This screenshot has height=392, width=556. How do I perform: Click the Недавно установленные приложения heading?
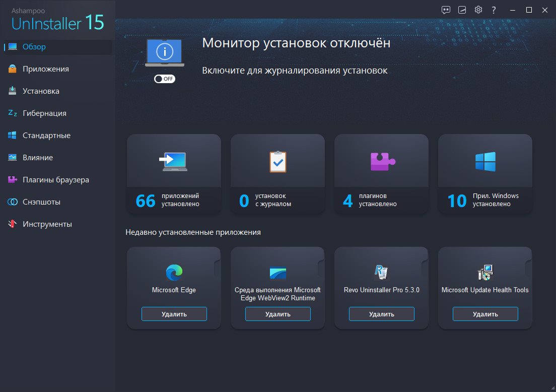coord(193,232)
